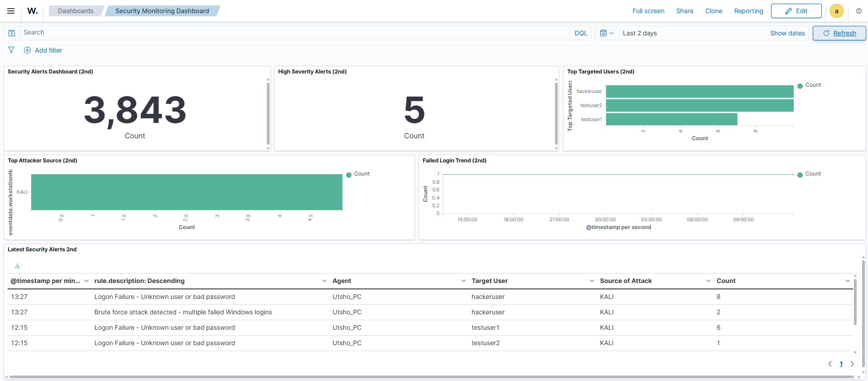
Task: Expand Target User column options chevron
Action: 592,281
